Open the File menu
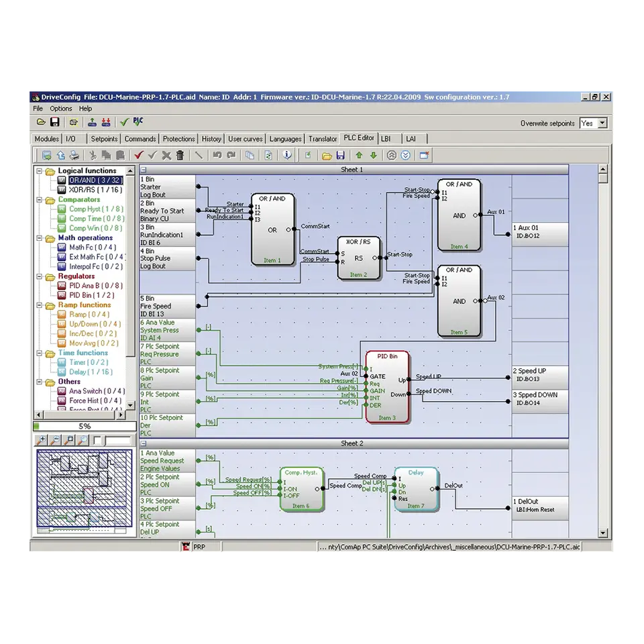The image size is (644, 644). tap(38, 109)
